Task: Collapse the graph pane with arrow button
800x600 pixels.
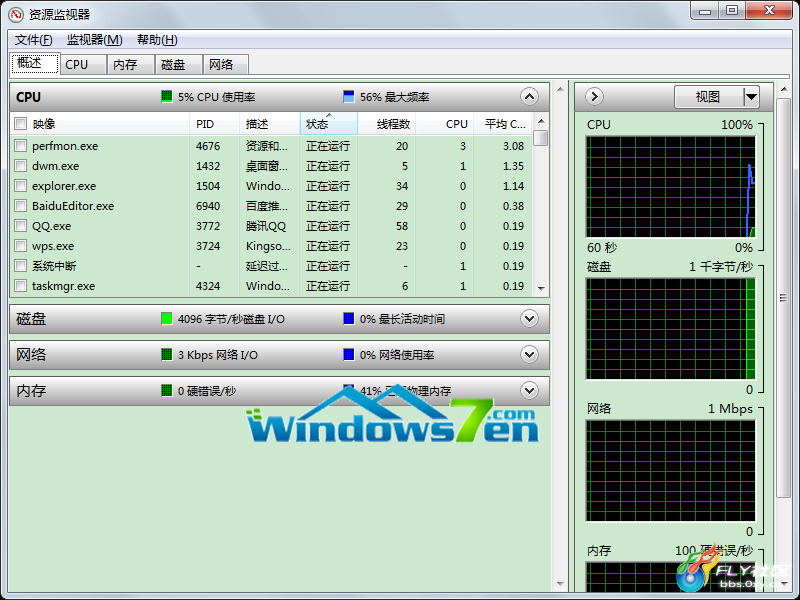Action: (x=594, y=96)
